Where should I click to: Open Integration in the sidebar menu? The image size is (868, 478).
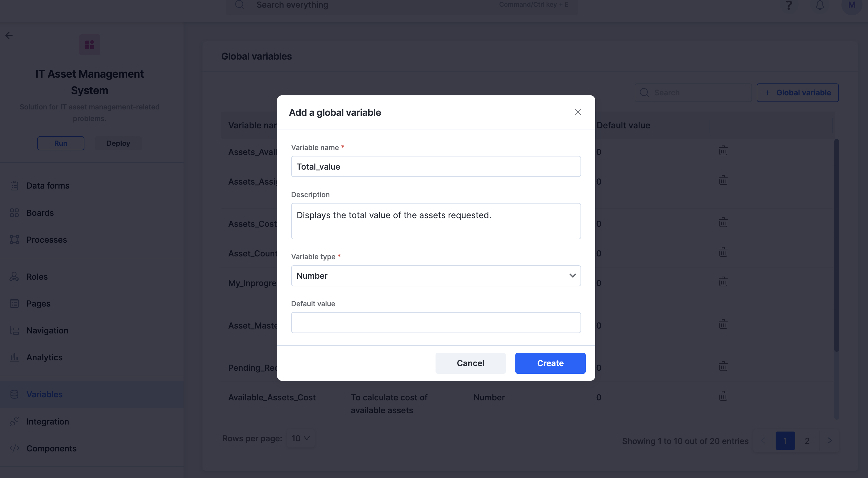(47, 421)
